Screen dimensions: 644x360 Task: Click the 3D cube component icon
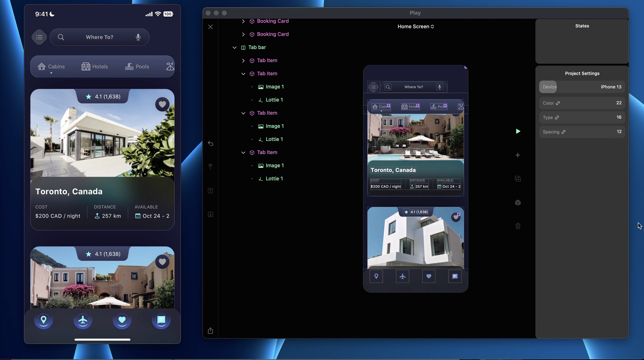[x=518, y=203]
